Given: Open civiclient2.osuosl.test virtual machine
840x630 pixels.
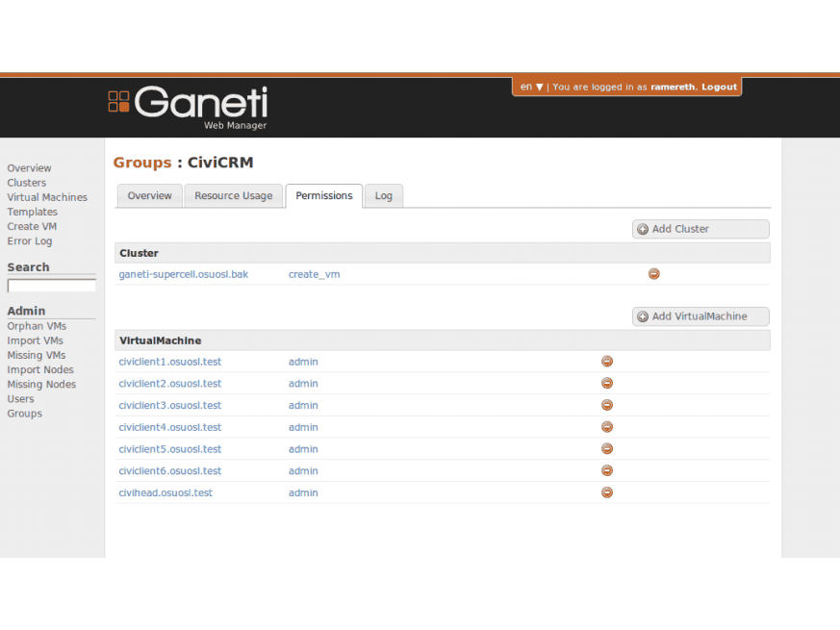Looking at the screenshot, I should point(169,384).
